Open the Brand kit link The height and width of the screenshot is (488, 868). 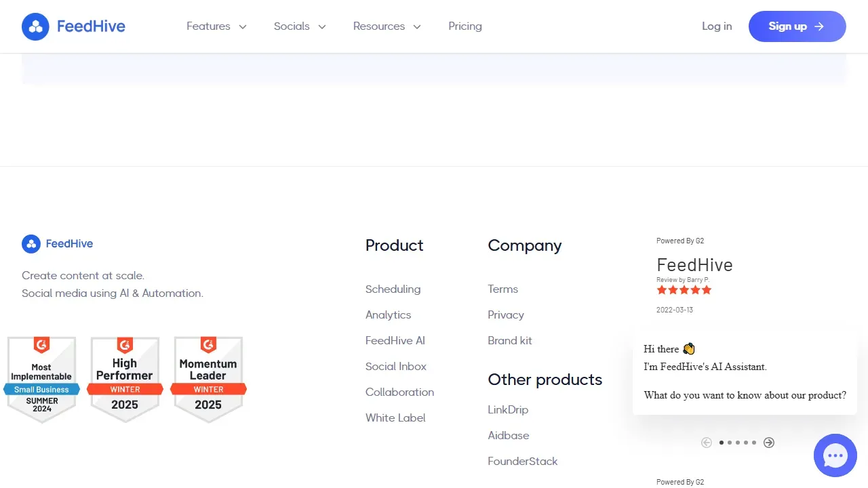pos(510,340)
